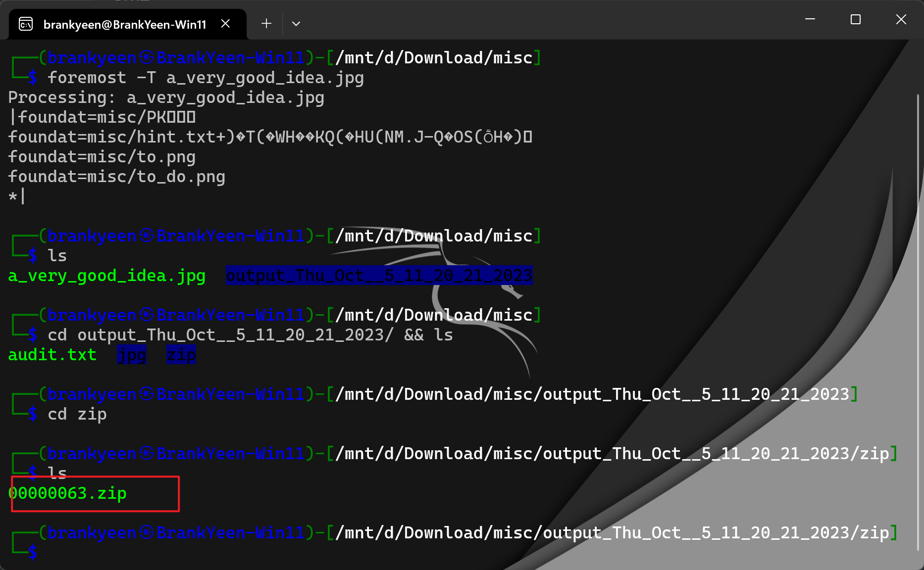Click the terminal icon in the tab

pos(26,24)
